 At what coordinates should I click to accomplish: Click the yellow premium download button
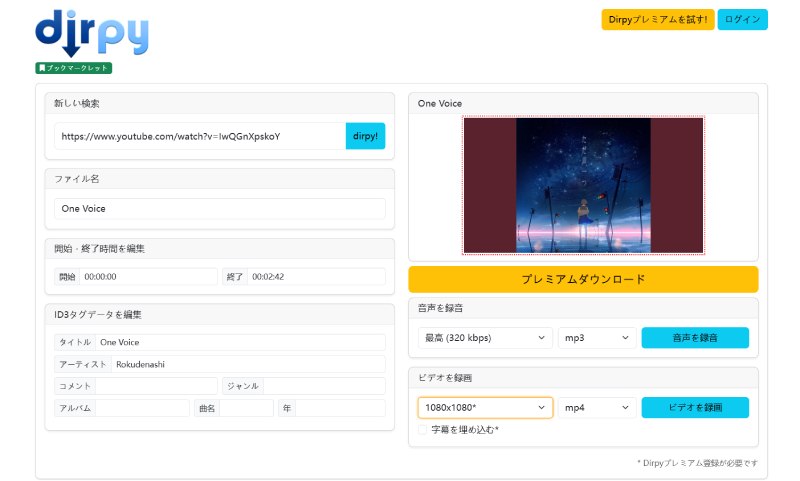coord(583,279)
